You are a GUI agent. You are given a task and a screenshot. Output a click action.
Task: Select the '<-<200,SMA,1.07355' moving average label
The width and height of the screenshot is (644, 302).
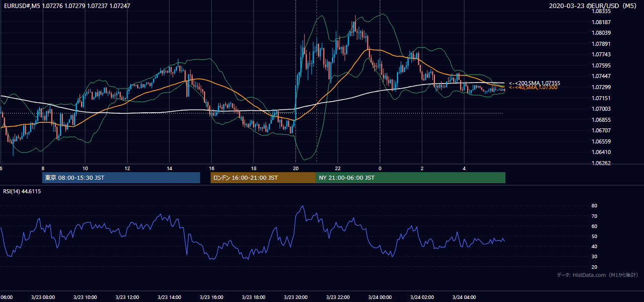point(534,83)
